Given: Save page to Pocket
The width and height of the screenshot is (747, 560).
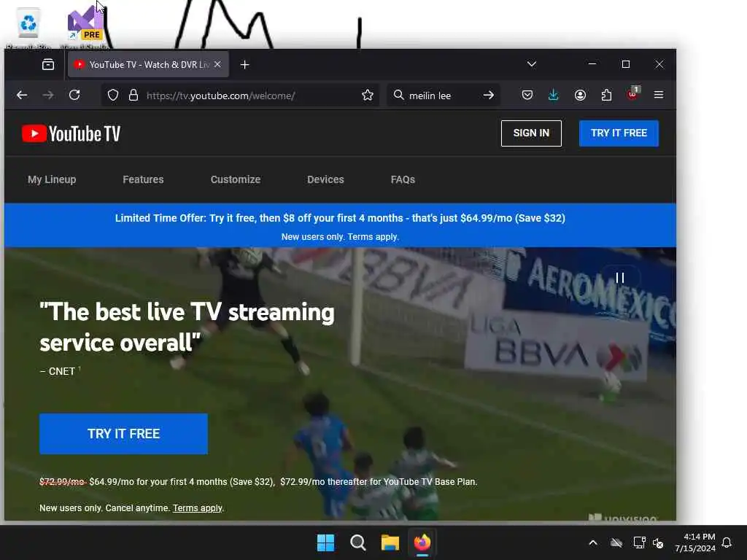Looking at the screenshot, I should coord(527,96).
